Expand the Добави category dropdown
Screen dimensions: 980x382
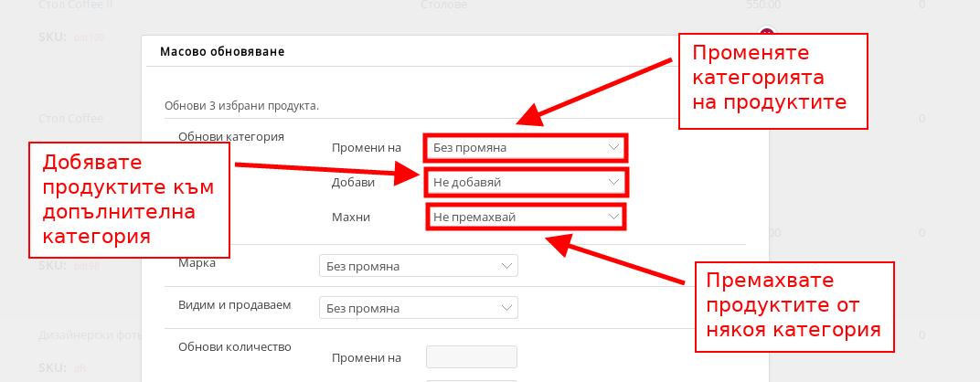(x=526, y=182)
